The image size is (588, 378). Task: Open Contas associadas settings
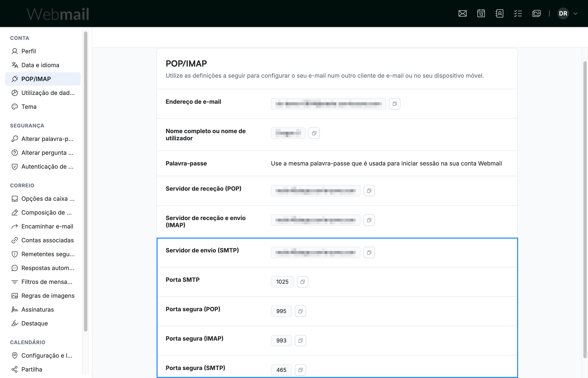click(x=43, y=240)
